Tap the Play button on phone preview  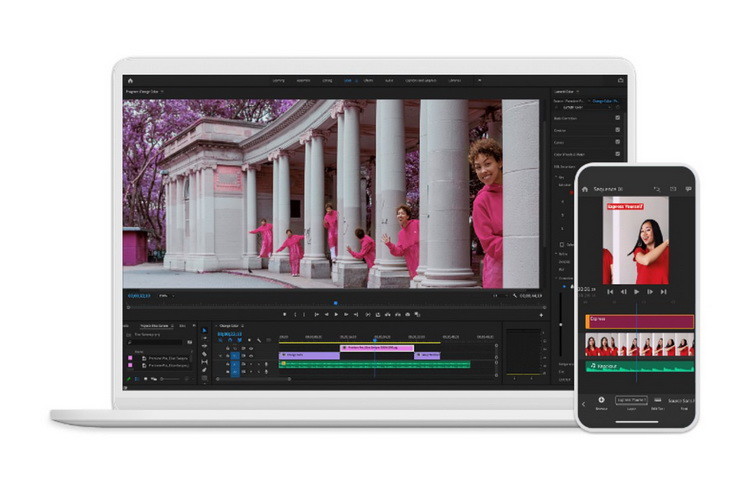(637, 292)
